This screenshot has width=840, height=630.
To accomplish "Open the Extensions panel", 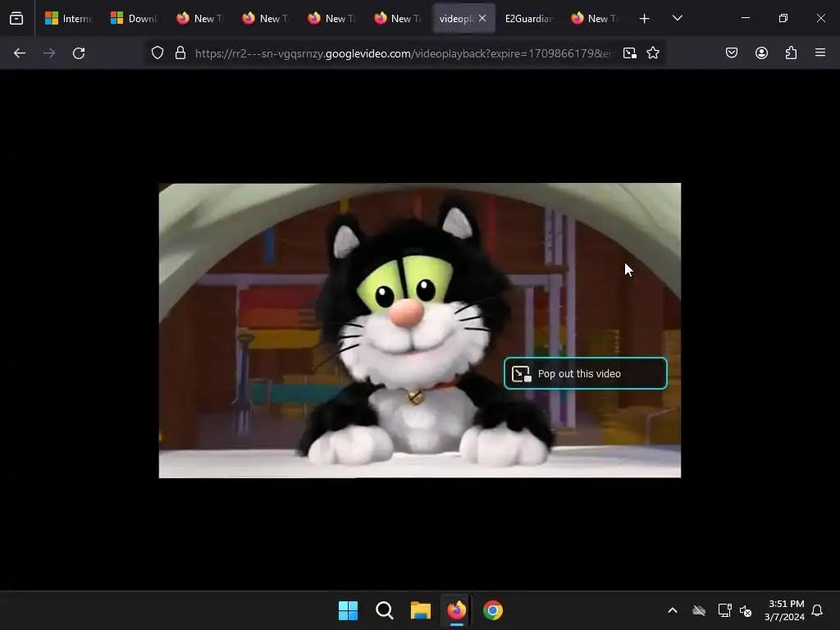I will [791, 53].
